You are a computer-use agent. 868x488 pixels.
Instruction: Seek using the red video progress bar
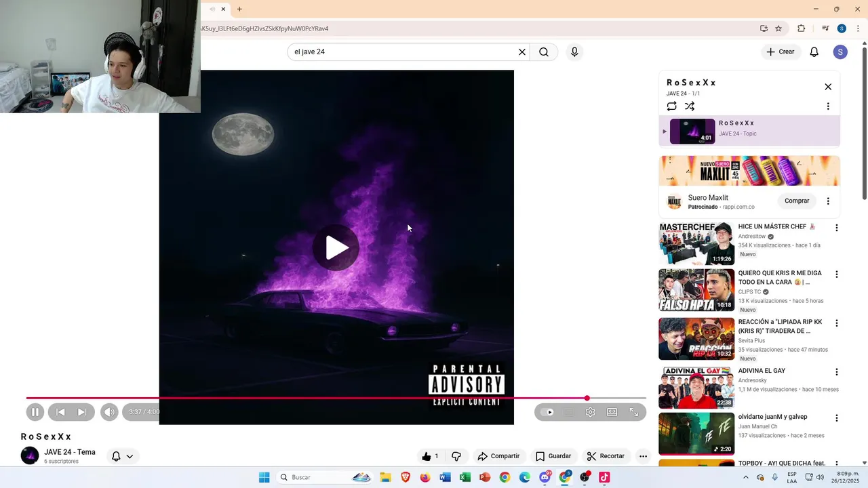pos(336,398)
